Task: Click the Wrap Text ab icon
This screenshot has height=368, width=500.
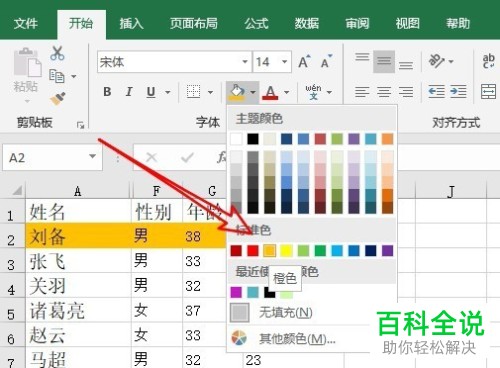Action: (x=489, y=61)
